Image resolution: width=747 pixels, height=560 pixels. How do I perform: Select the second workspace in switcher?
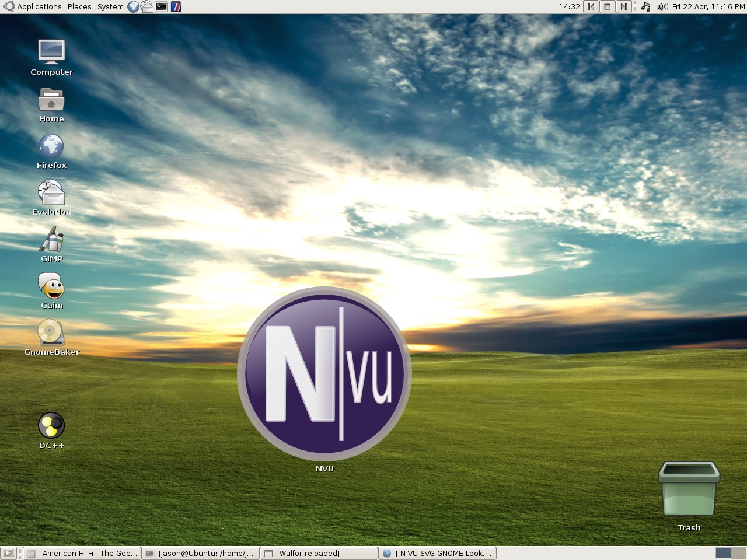click(x=738, y=554)
